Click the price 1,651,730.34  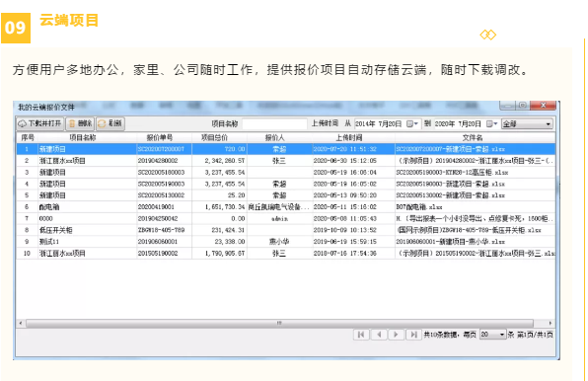click(225, 207)
